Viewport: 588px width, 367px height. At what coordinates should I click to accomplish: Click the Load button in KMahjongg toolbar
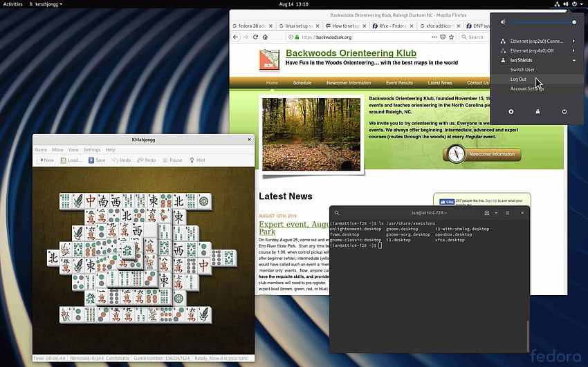(71, 160)
